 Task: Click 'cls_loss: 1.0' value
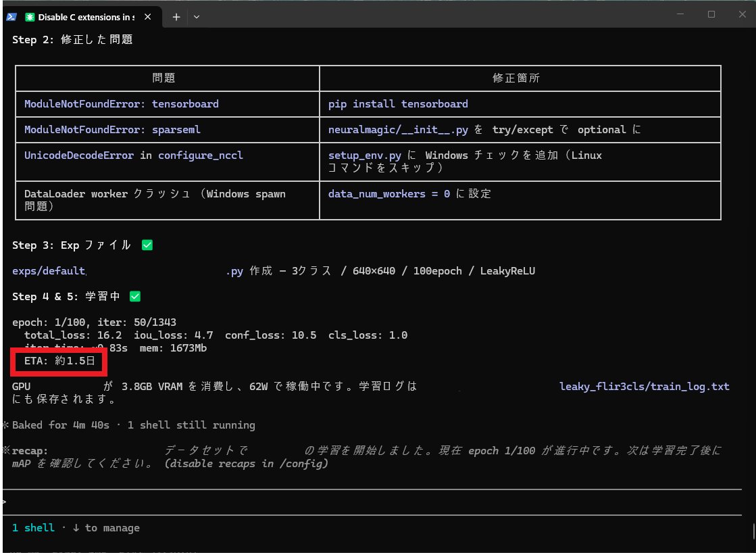[368, 335]
